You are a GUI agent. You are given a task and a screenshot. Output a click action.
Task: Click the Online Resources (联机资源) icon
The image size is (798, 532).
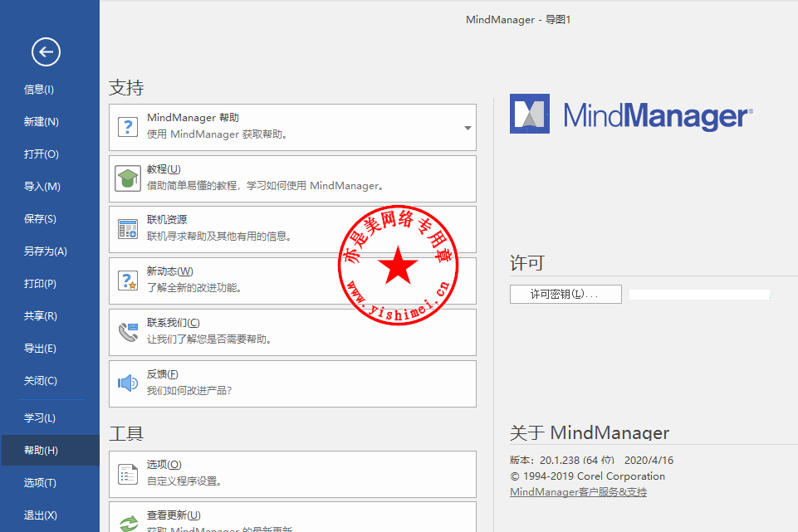pos(127,229)
